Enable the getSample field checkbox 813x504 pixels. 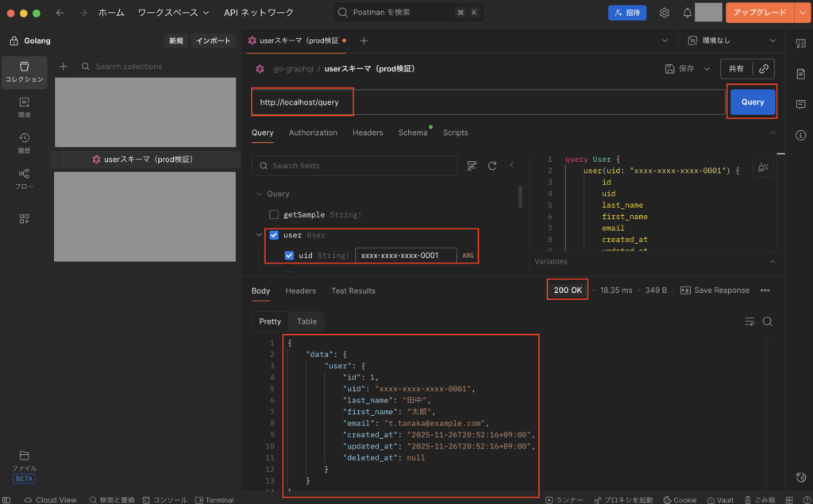coord(274,214)
